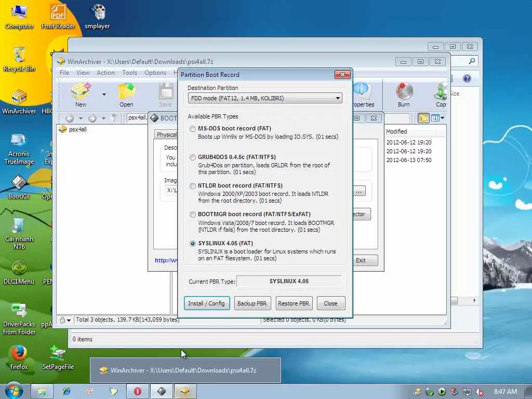Open the Tools menu in WinArchiver
This screenshot has height=399, width=532.
129,73
